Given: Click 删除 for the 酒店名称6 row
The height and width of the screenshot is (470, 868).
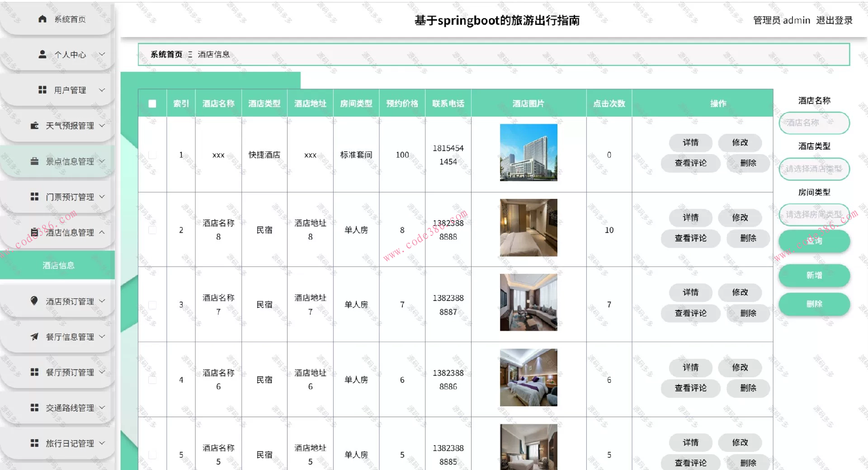Looking at the screenshot, I should pyautogui.click(x=748, y=388).
